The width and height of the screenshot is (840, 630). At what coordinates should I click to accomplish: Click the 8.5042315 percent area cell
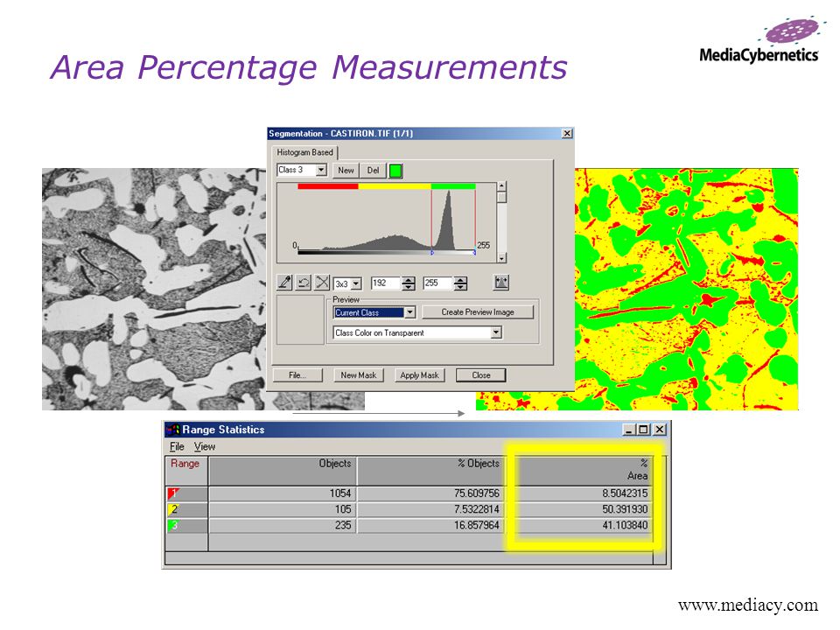tap(579, 493)
